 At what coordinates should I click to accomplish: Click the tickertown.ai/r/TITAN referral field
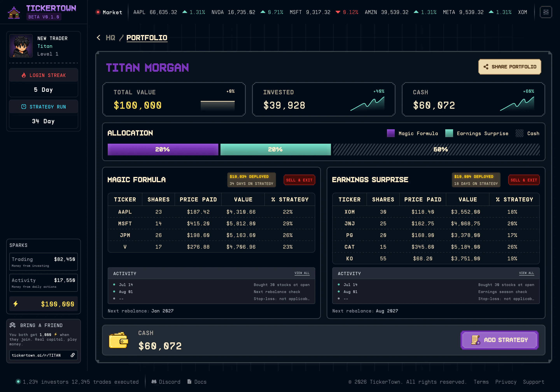point(43,355)
